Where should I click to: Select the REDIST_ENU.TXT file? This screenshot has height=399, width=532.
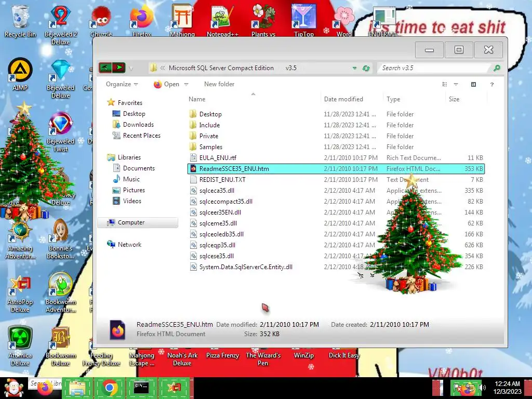[x=222, y=179]
